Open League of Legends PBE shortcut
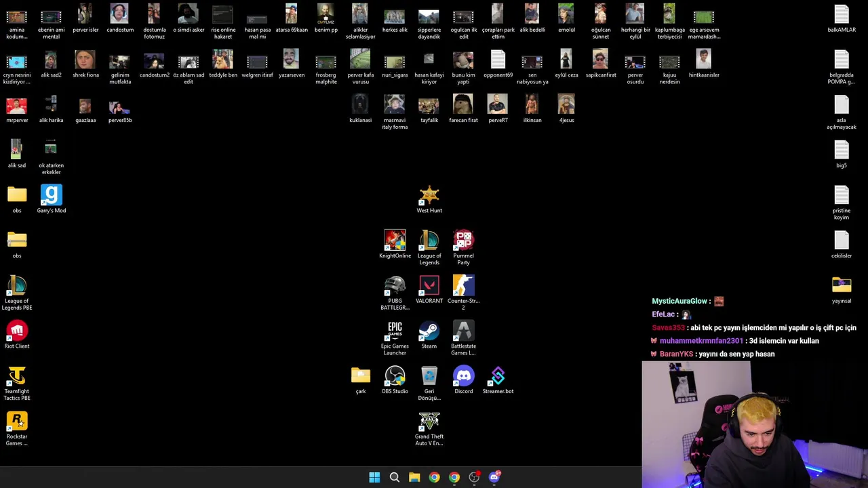Image resolution: width=868 pixels, height=488 pixels. 17,293
